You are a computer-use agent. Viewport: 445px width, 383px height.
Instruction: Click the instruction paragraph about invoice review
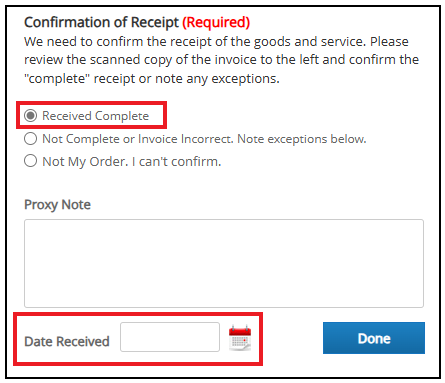pyautogui.click(x=221, y=60)
